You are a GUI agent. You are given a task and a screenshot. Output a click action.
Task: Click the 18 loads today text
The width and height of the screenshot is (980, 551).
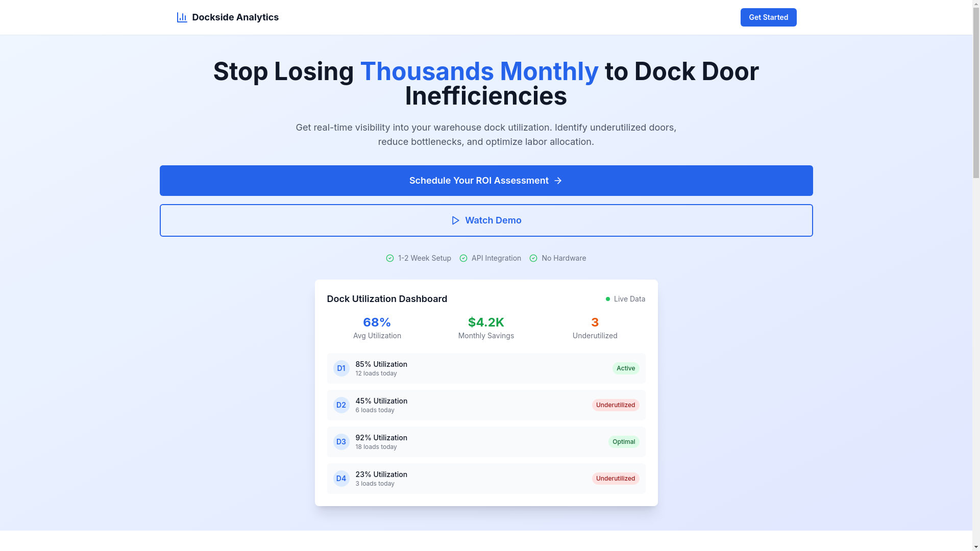coord(376,447)
